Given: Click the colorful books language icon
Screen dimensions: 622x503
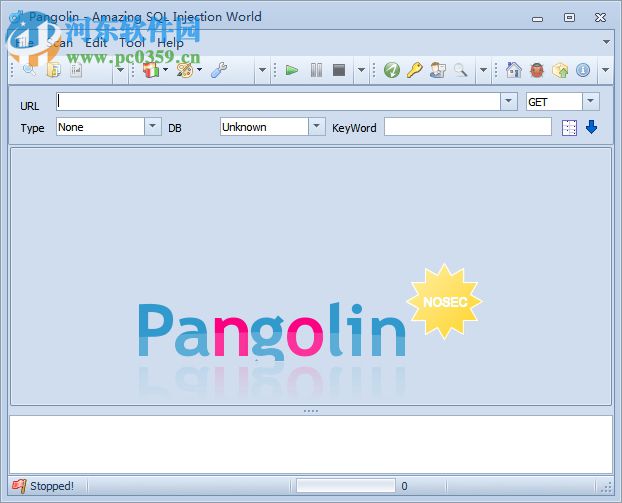Looking at the screenshot, I should [151, 70].
